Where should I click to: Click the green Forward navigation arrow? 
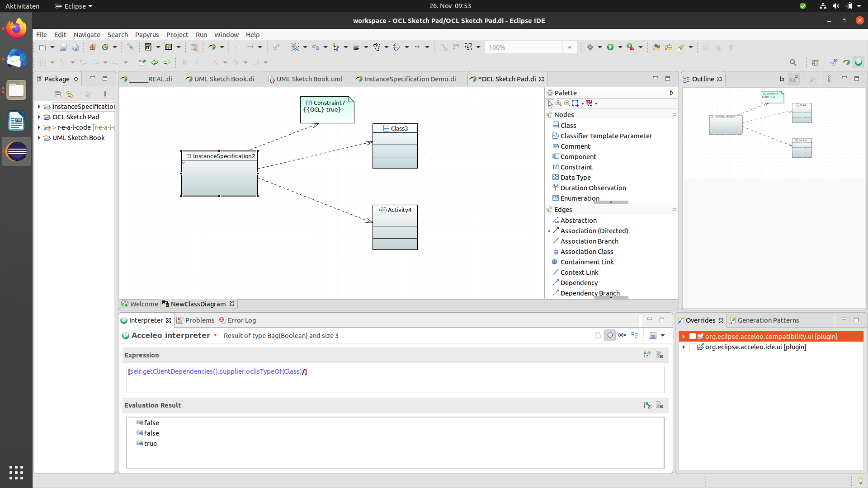point(167,62)
